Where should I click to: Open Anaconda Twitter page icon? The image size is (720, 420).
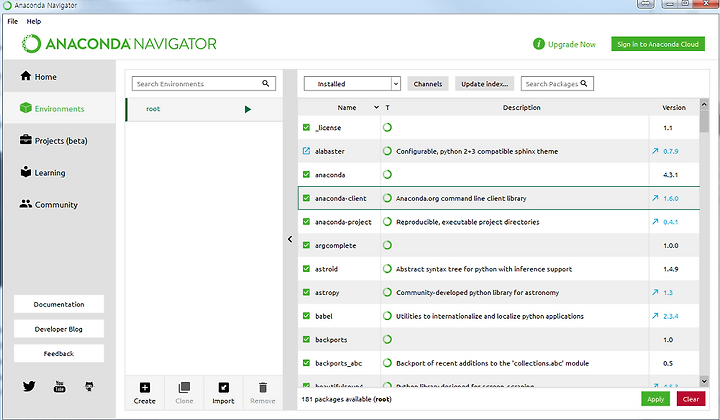(x=29, y=386)
